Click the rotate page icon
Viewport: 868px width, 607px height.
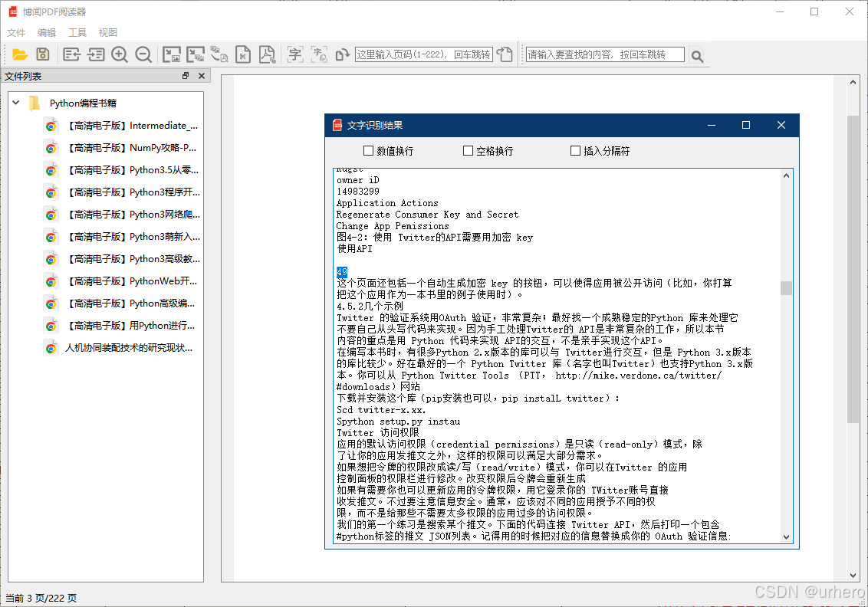[342, 54]
